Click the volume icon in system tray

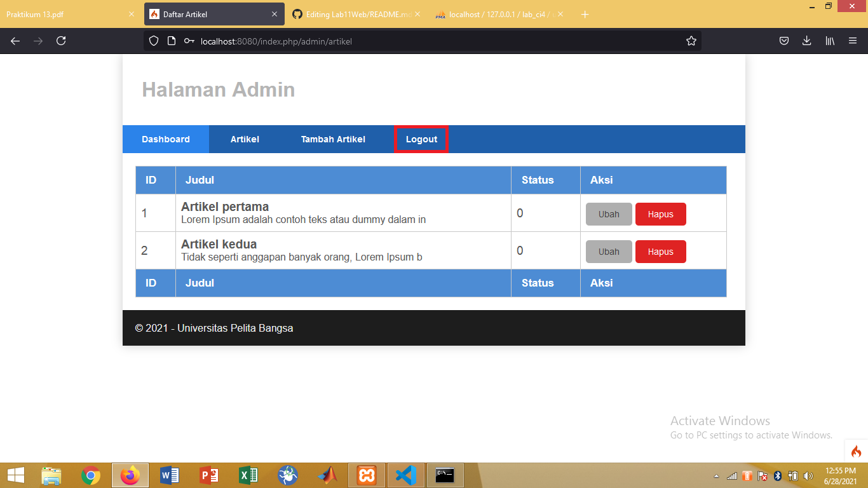pyautogui.click(x=808, y=475)
